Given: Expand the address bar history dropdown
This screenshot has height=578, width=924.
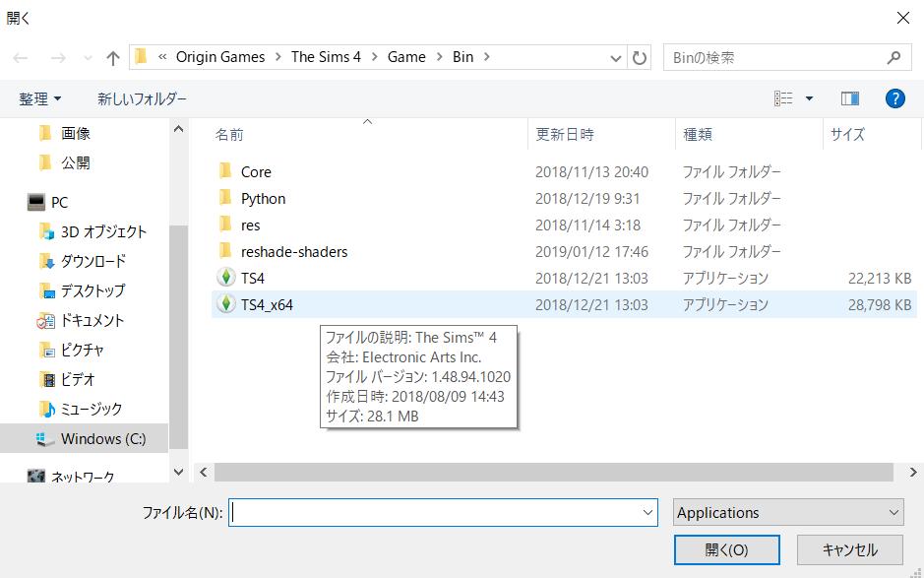Looking at the screenshot, I should click(x=615, y=57).
